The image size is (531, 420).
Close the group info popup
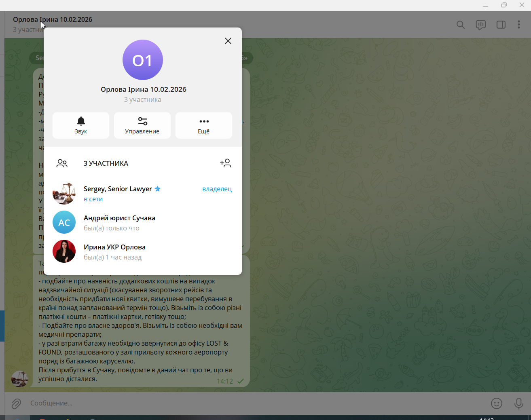pos(228,41)
